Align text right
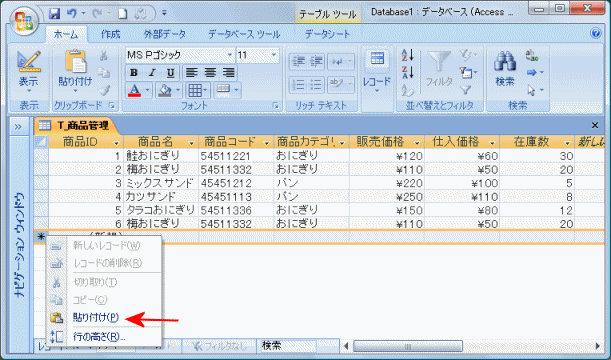 (x=229, y=73)
